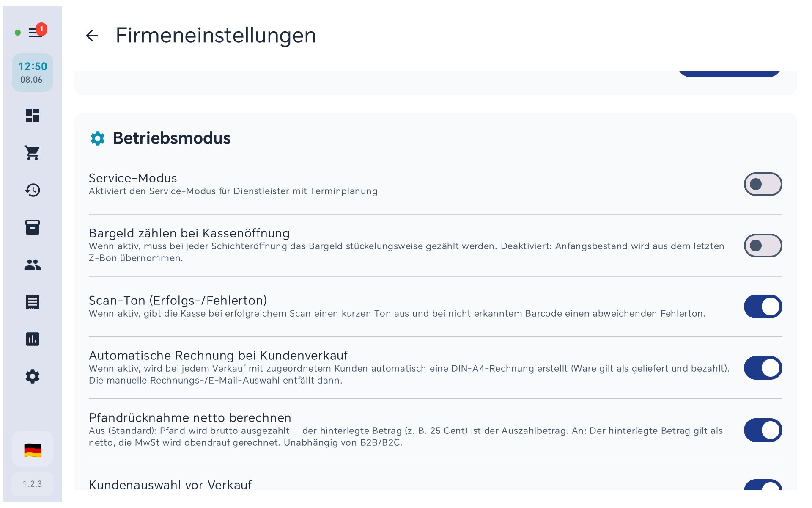
Task: Enable Bargeld zählen bei Kassenöffnung switch
Action: pyautogui.click(x=763, y=246)
